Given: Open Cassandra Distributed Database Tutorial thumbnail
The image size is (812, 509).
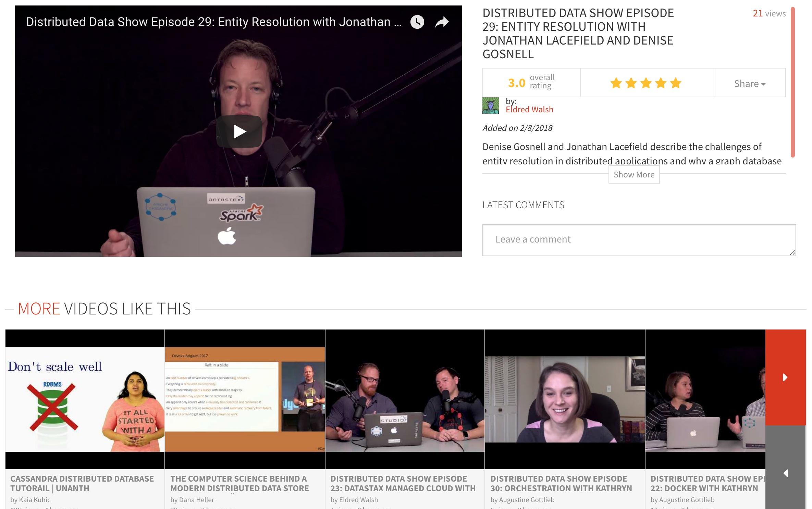Looking at the screenshot, I should pos(85,399).
